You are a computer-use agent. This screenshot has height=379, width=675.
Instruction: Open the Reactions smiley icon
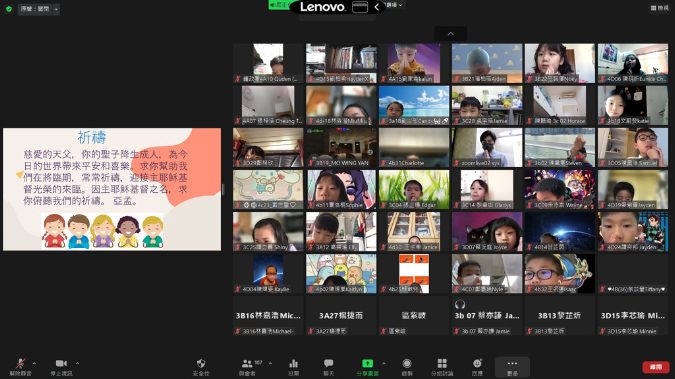[x=477, y=367]
